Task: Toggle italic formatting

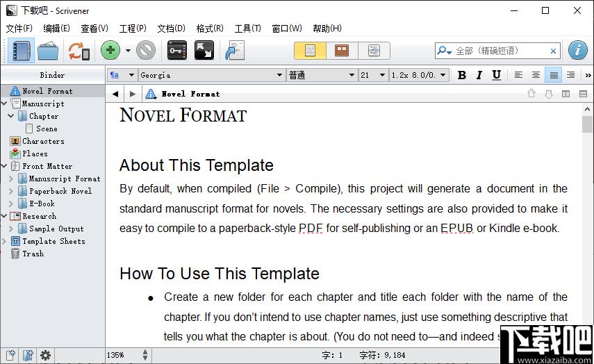Action: [479, 75]
